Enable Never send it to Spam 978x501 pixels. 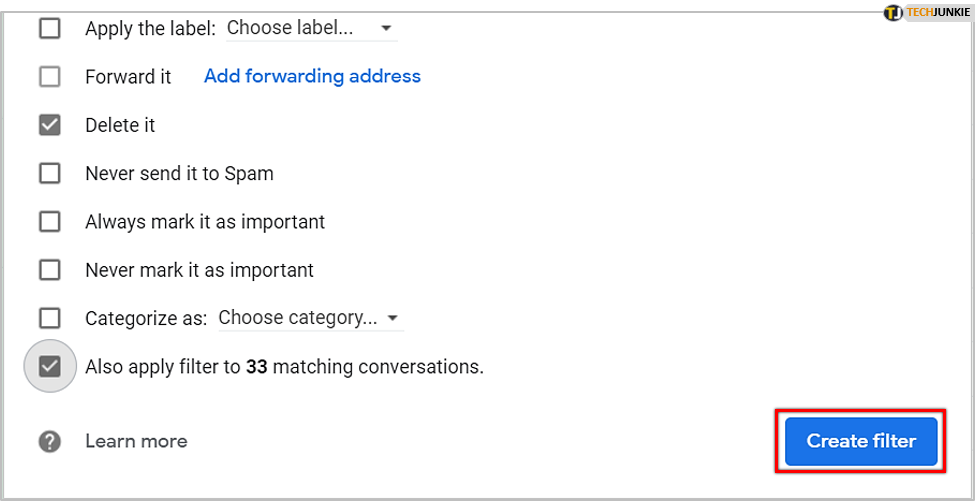click(49, 173)
